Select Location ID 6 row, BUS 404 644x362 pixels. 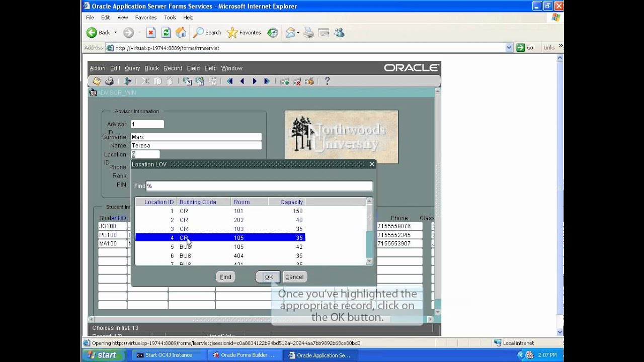220,256
